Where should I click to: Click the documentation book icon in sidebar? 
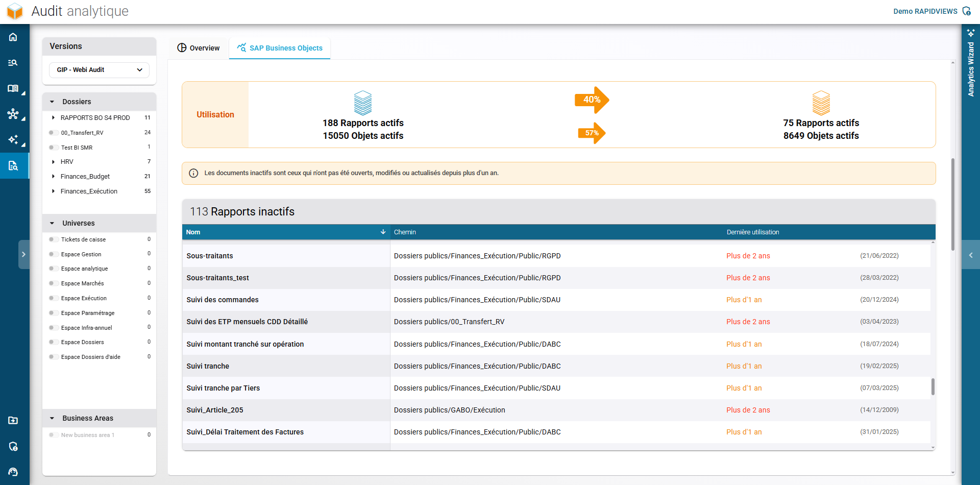(13, 88)
